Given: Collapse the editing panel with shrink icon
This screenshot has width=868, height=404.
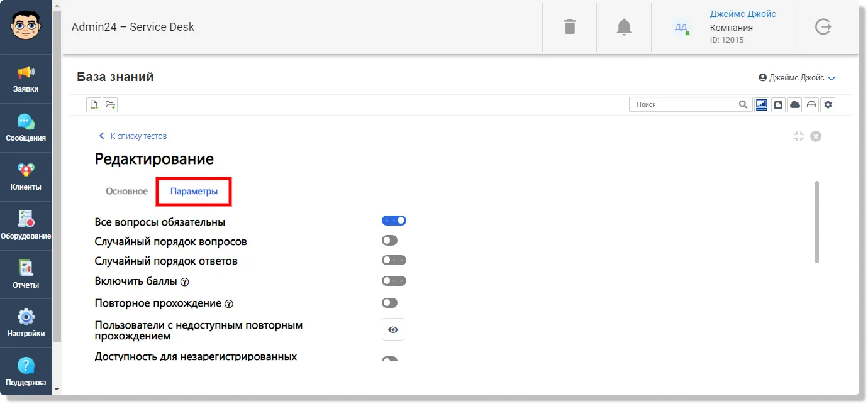Looking at the screenshot, I should coord(799,136).
